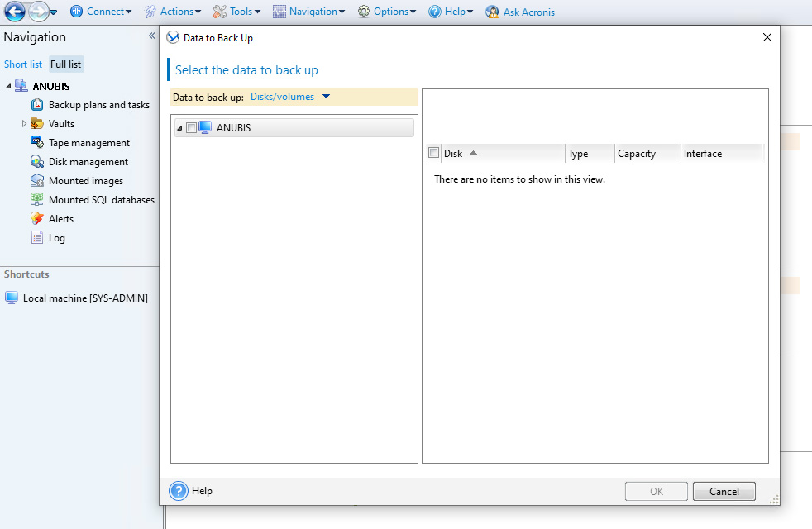The image size is (812, 529).
Task: Click the Ask Acronis link
Action: click(528, 12)
